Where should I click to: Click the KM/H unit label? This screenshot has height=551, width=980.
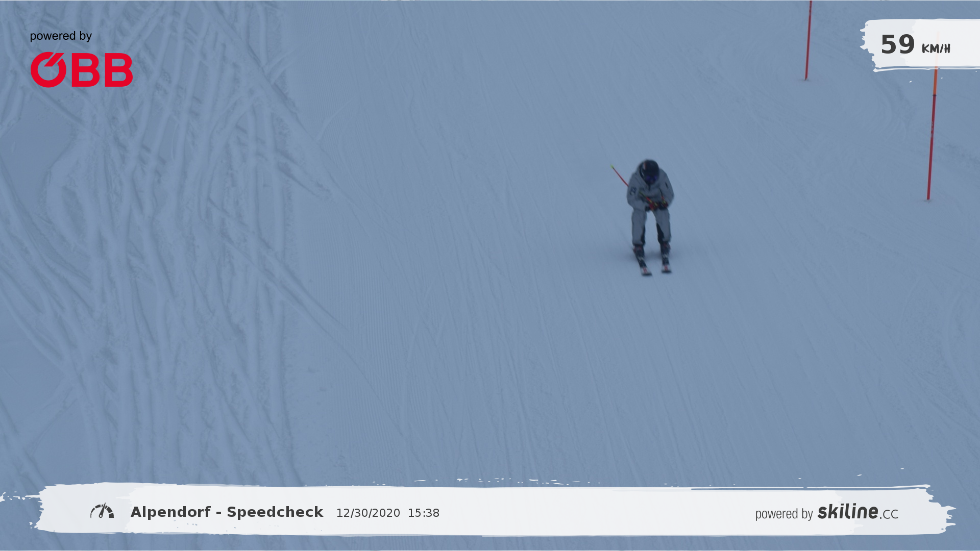point(936,49)
